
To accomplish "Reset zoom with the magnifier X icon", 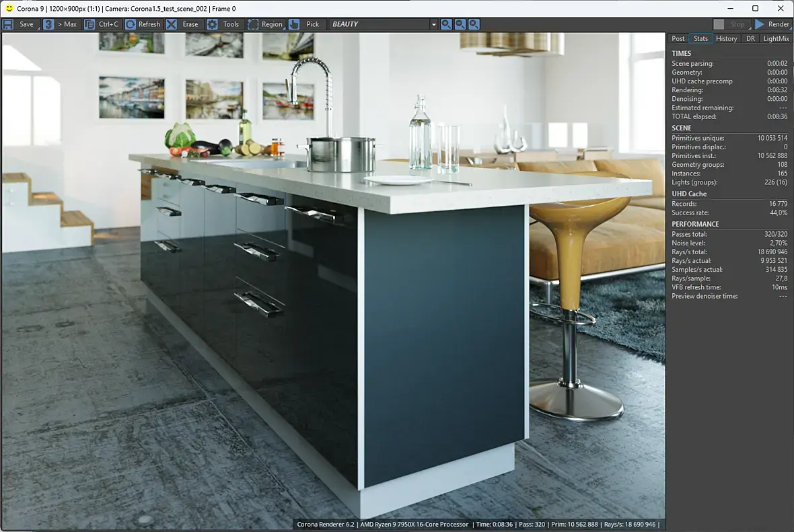I will [x=474, y=24].
